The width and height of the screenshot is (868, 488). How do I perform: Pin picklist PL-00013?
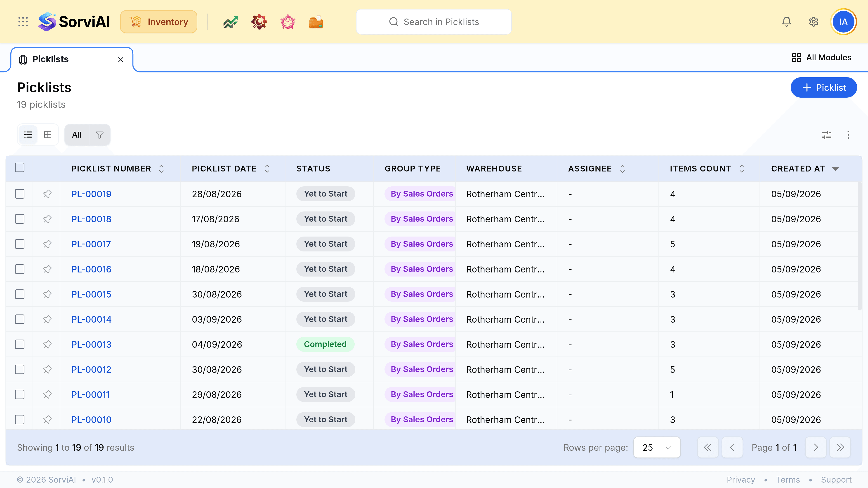coord(47,345)
